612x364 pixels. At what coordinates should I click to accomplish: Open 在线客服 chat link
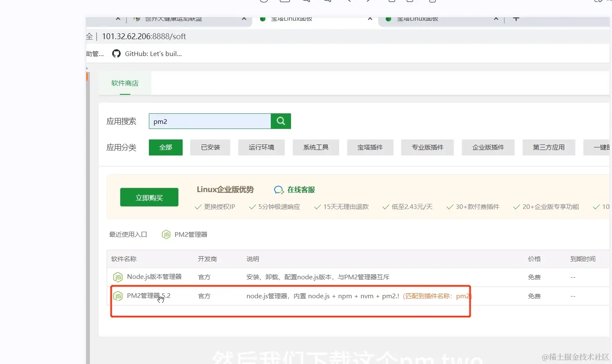click(301, 190)
